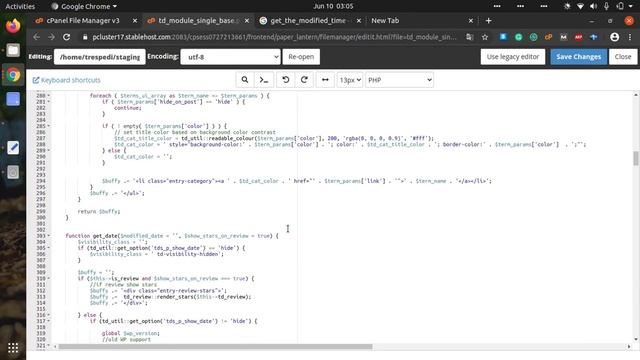Close the get_the_modified_time tab
Screen dimensions: 640x360
tap(359, 20)
